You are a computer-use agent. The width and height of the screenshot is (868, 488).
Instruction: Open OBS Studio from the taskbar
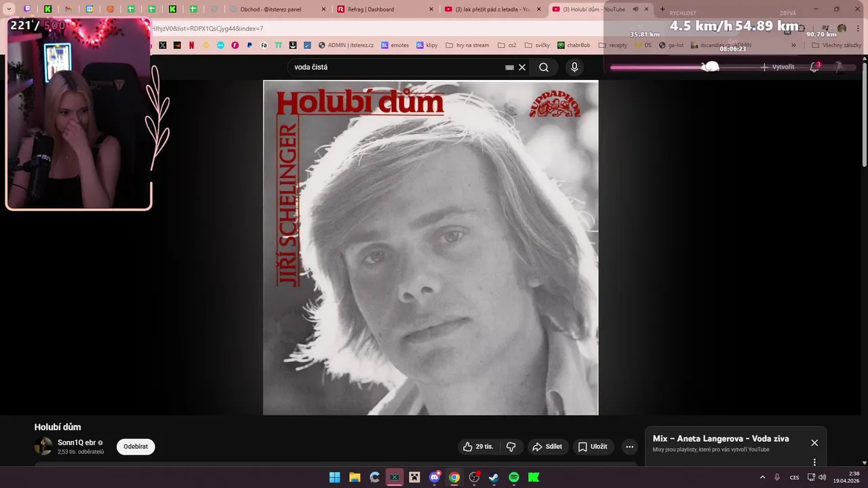pyautogui.click(x=474, y=477)
